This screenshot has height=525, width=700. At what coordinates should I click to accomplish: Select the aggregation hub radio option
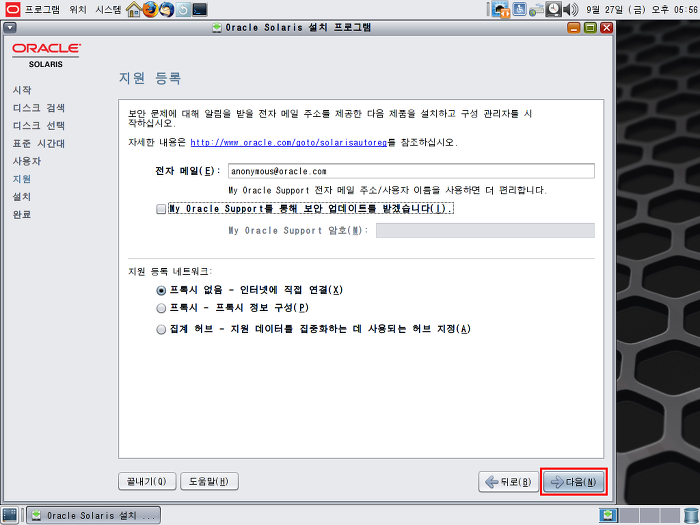(161, 330)
